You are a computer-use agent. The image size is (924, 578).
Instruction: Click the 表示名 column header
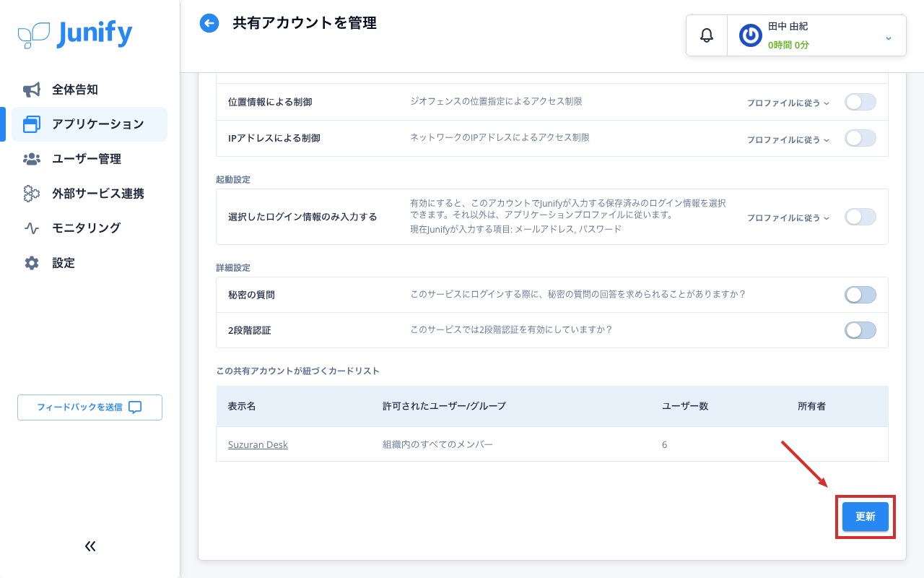(242, 406)
